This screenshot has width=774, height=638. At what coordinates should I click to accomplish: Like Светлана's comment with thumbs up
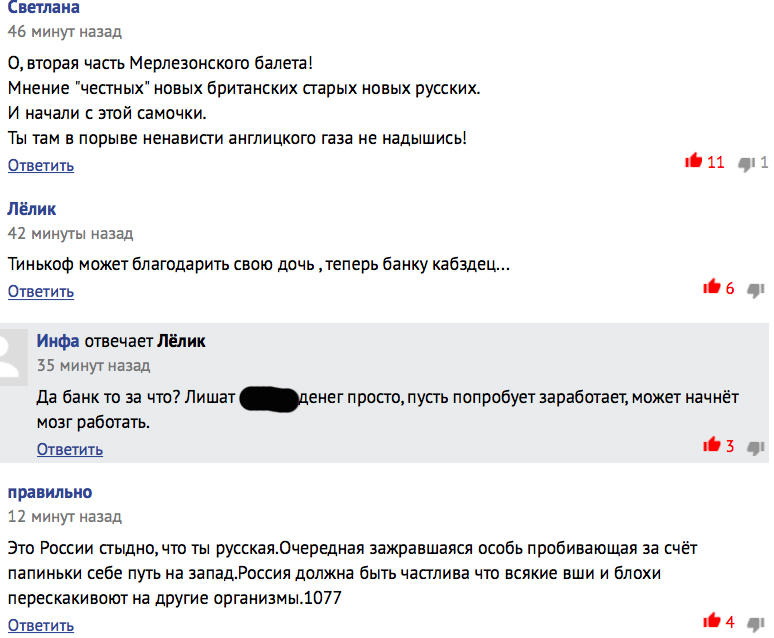pos(693,160)
